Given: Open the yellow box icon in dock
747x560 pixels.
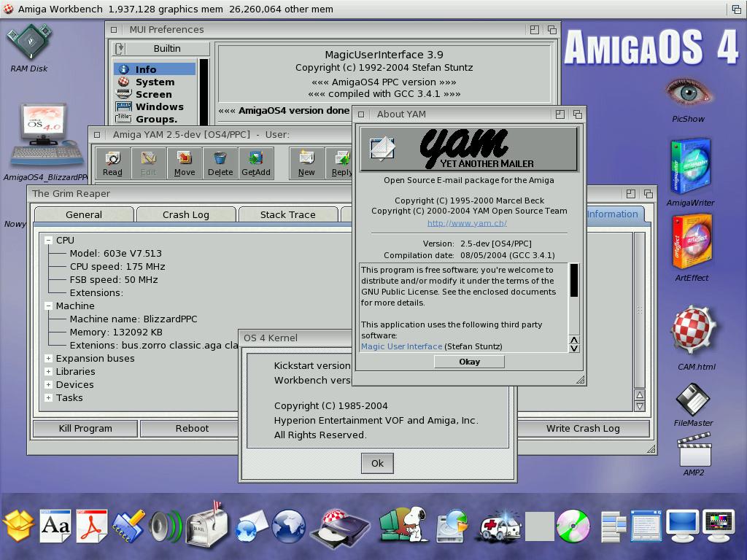Looking at the screenshot, I should click(x=18, y=525).
